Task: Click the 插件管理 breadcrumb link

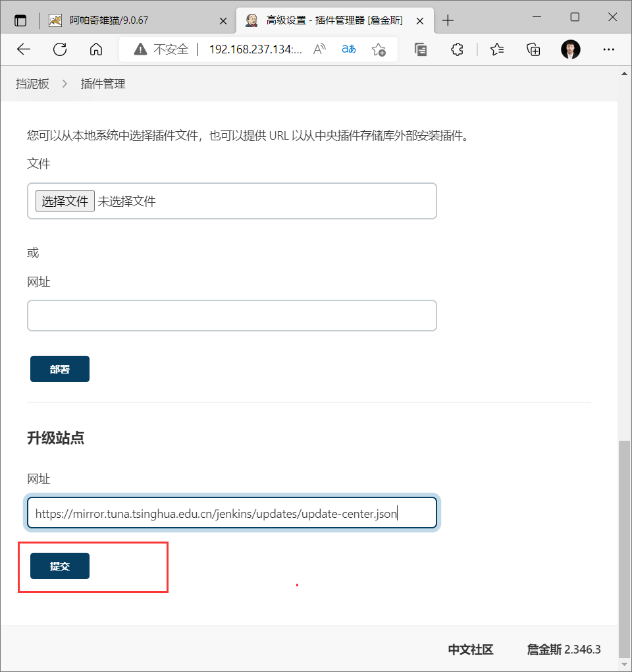Action: [x=103, y=84]
